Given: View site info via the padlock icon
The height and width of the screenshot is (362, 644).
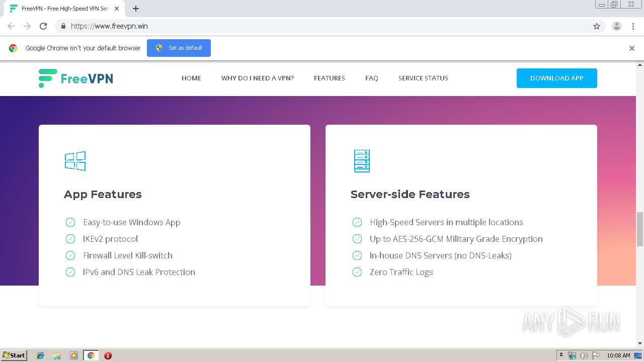Looking at the screenshot, I should coord(63,26).
